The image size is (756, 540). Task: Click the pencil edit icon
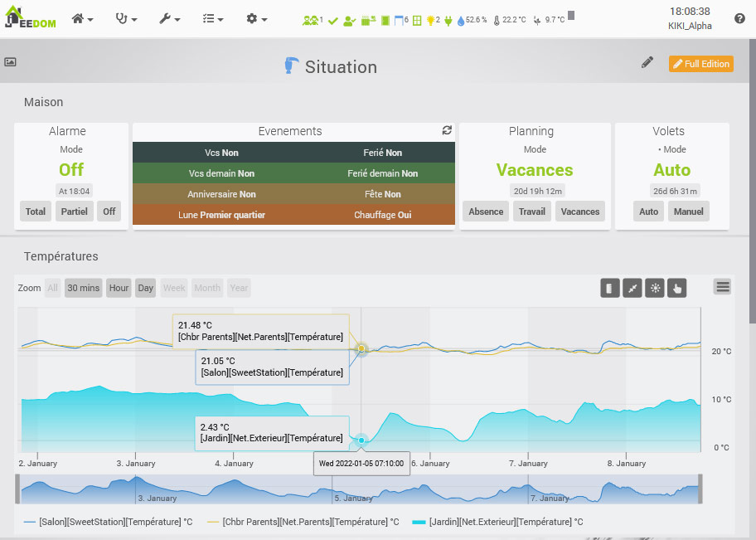[647, 63]
